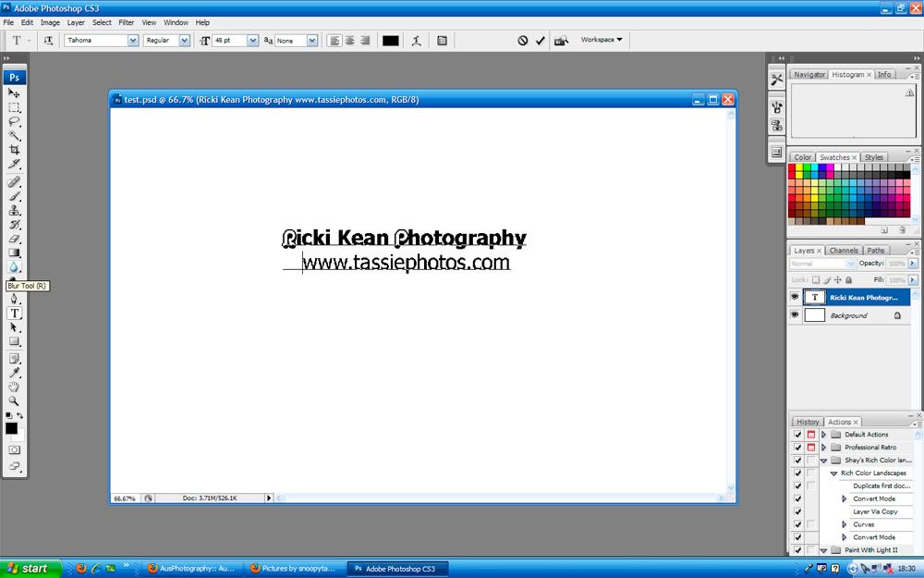Expand the Professional Retro action set
Viewport: 924px width, 578px height.
(x=823, y=447)
